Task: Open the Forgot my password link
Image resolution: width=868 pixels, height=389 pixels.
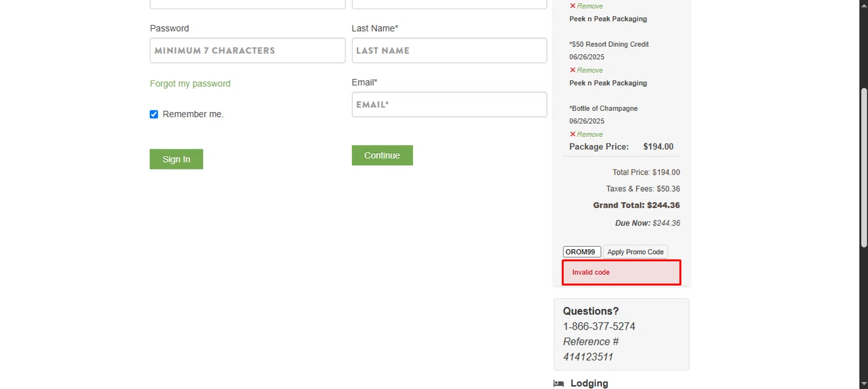Action: point(190,83)
